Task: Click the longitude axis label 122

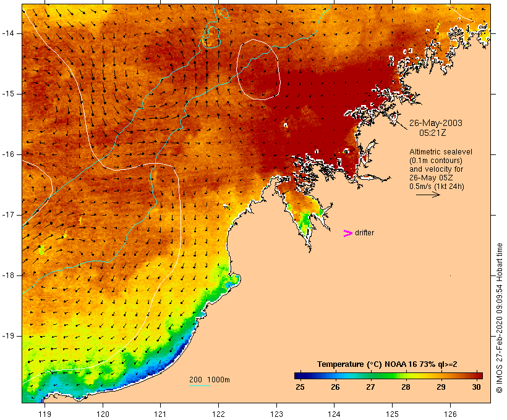Action: pyautogui.click(x=218, y=414)
